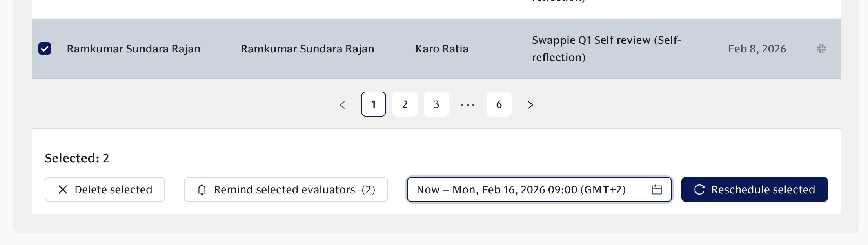Click the current page 1 button
The height and width of the screenshot is (245, 868).
373,104
